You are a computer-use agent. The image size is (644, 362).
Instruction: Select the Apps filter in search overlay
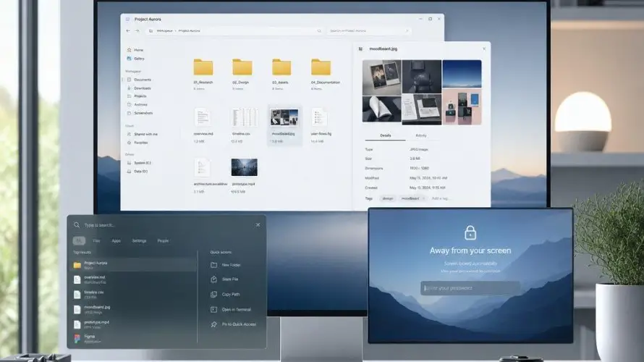point(116,241)
